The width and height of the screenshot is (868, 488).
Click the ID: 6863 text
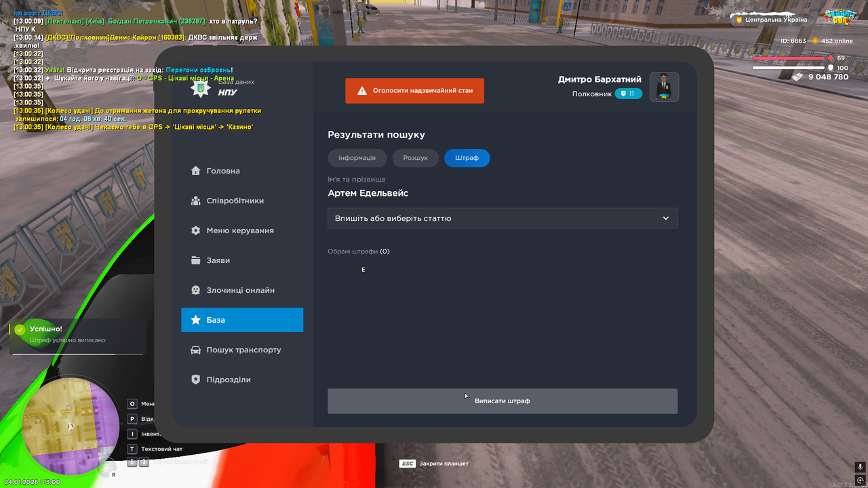click(x=793, y=41)
